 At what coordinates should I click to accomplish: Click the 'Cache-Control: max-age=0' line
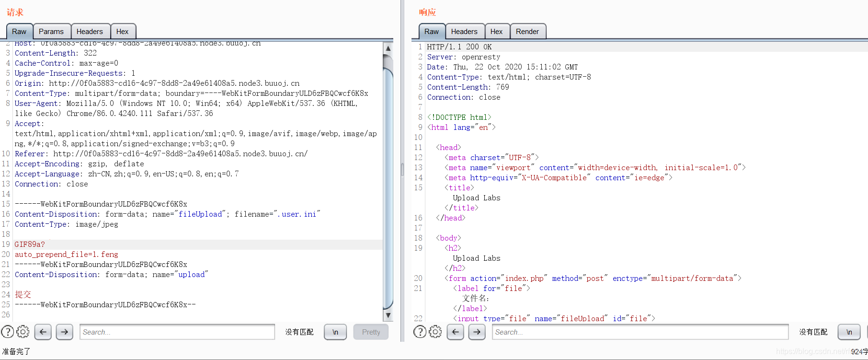click(67, 63)
